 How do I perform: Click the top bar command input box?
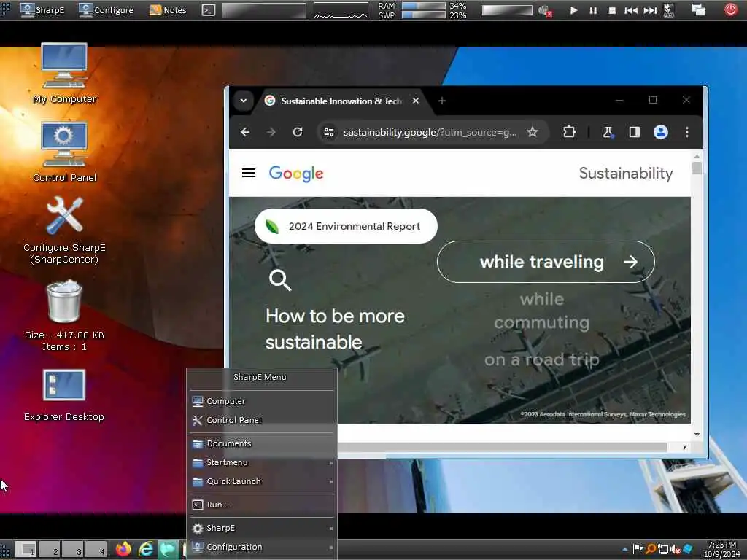[x=264, y=10]
